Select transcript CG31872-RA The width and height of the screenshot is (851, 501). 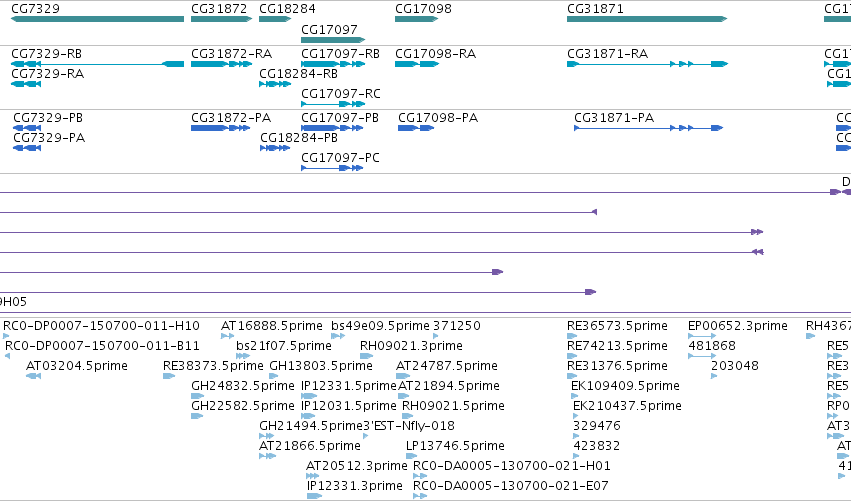pos(221,64)
